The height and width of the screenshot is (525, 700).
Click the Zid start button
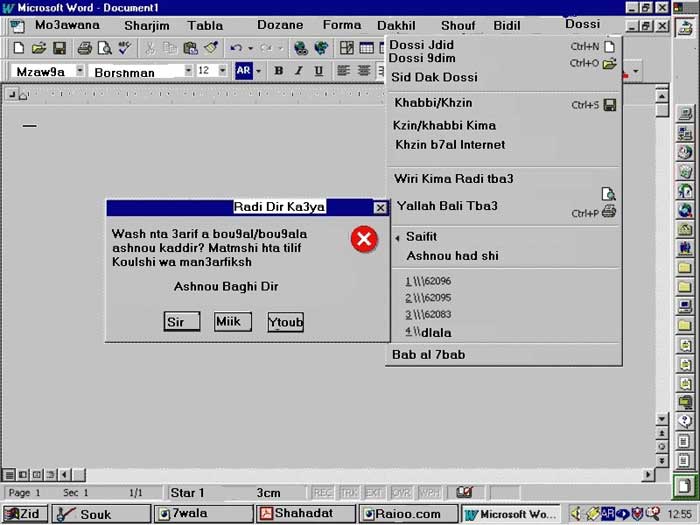click(25, 514)
